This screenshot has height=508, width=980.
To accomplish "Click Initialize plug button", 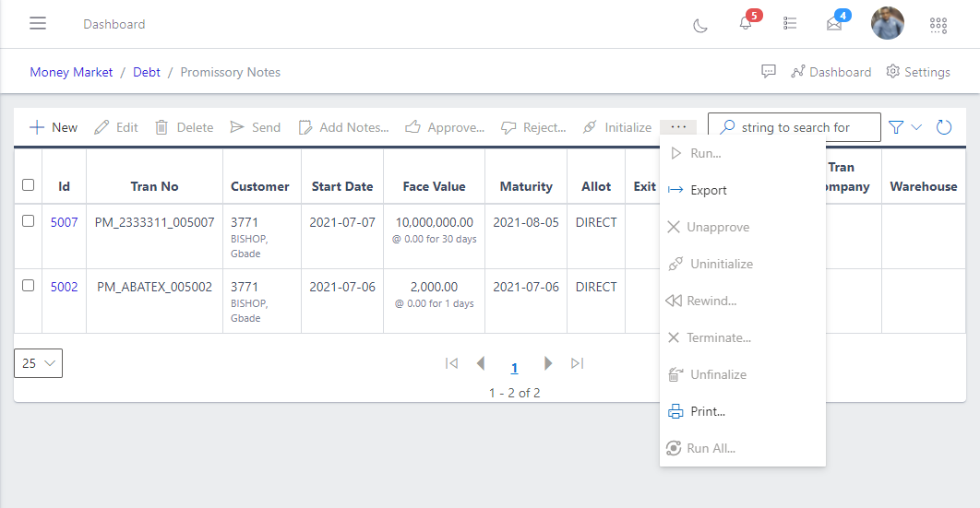I will [617, 127].
